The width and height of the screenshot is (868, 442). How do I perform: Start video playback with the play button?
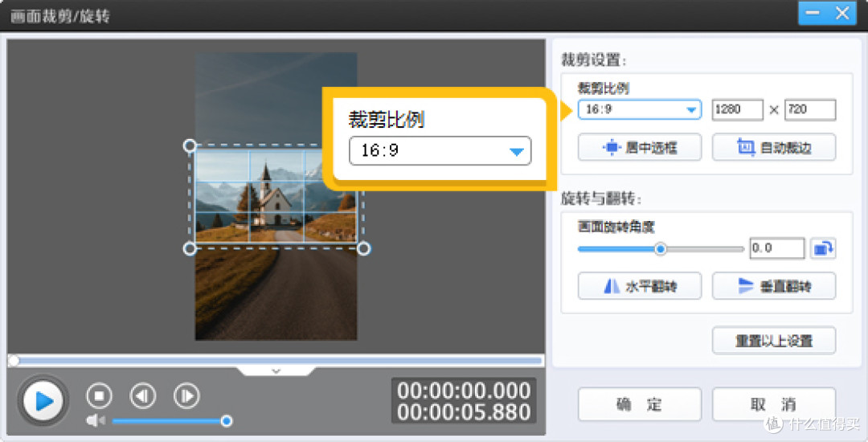pos(43,400)
